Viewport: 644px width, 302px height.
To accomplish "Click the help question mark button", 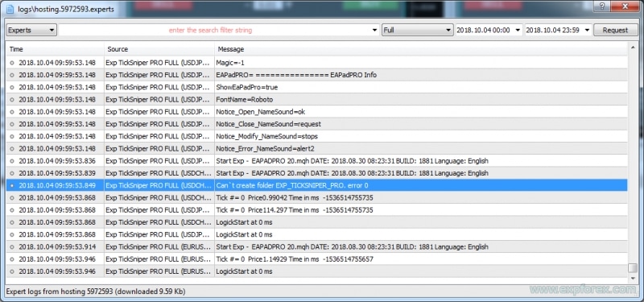I will (x=602, y=6).
